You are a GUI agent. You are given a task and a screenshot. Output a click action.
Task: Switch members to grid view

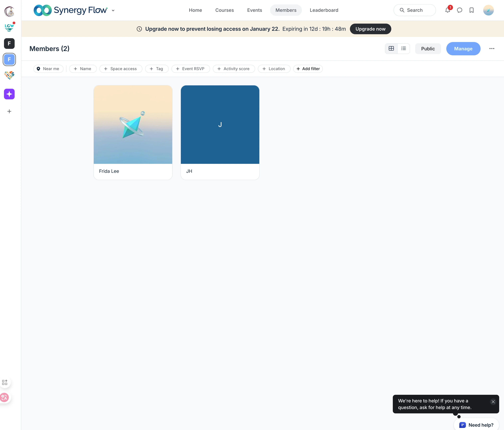[x=391, y=49]
